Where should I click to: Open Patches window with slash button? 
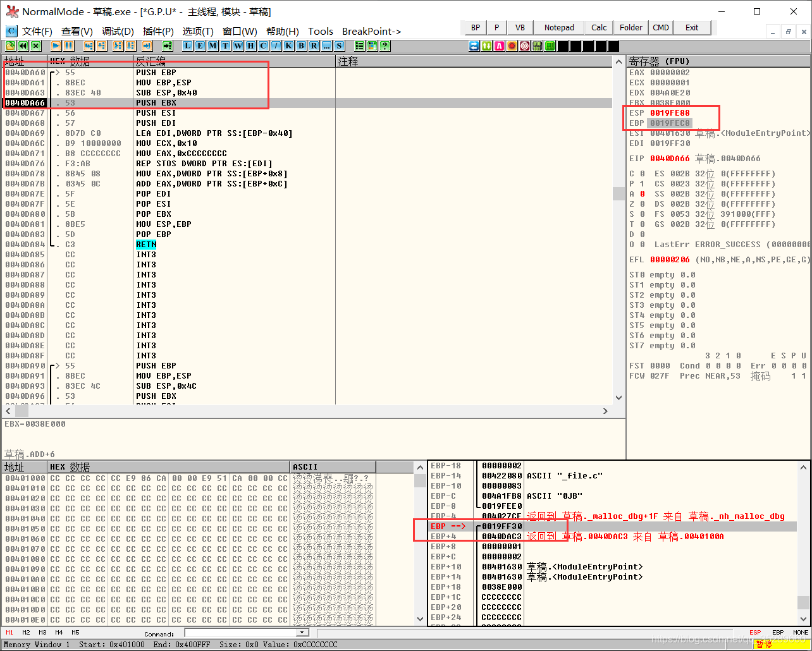276,46
